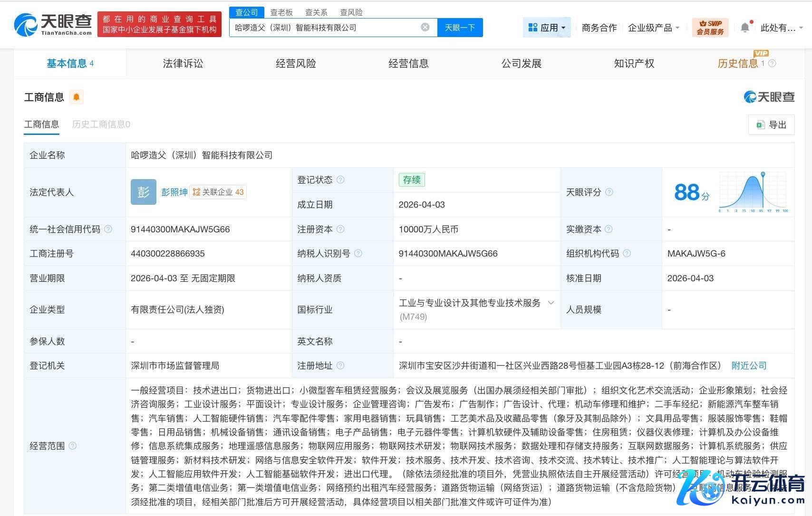
Task: Switch to the 法律诉讼 tab
Action: [x=183, y=64]
